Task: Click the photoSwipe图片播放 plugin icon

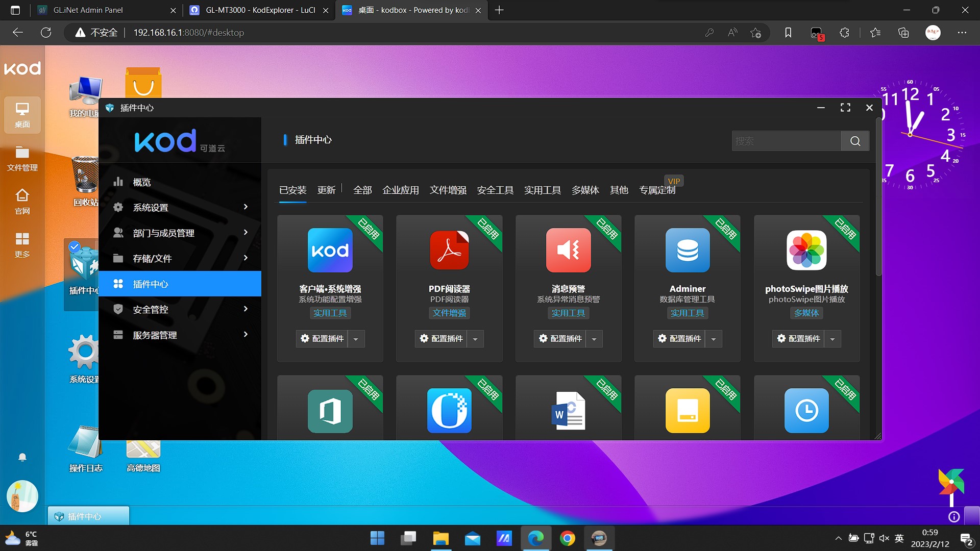Action: pyautogui.click(x=806, y=250)
